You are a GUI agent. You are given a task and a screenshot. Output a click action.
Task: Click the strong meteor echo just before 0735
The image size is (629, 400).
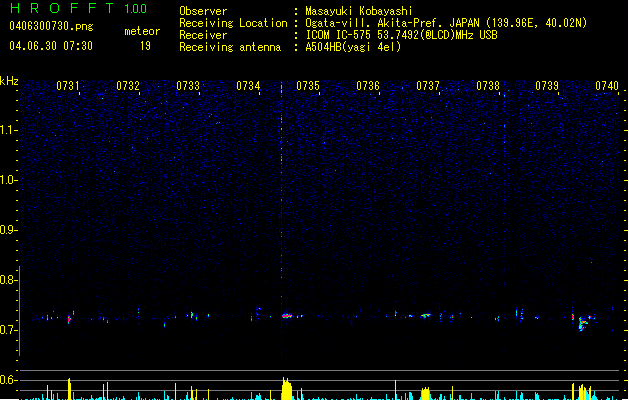point(287,316)
